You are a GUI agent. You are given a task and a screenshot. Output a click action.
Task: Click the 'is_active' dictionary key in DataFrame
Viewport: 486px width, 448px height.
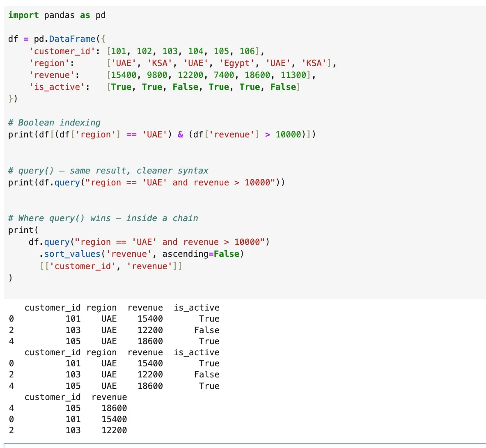coord(57,87)
